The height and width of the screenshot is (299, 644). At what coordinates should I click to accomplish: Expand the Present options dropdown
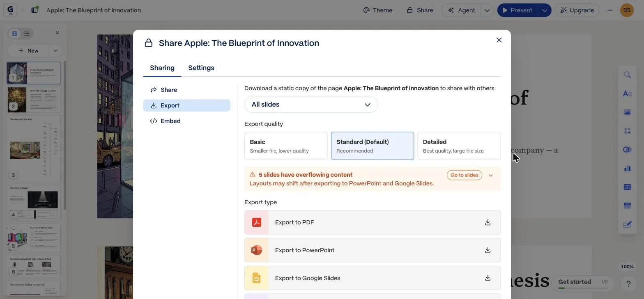pyautogui.click(x=545, y=10)
